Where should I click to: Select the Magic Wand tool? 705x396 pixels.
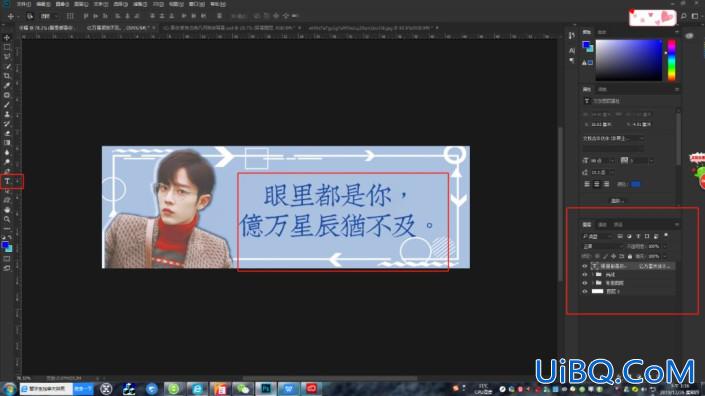coord(7,67)
